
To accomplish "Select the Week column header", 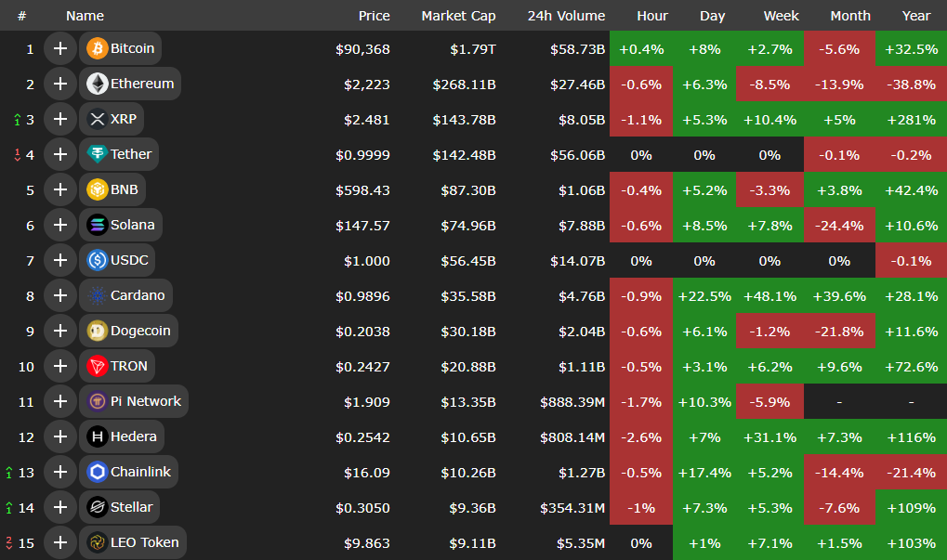I will coord(781,16).
